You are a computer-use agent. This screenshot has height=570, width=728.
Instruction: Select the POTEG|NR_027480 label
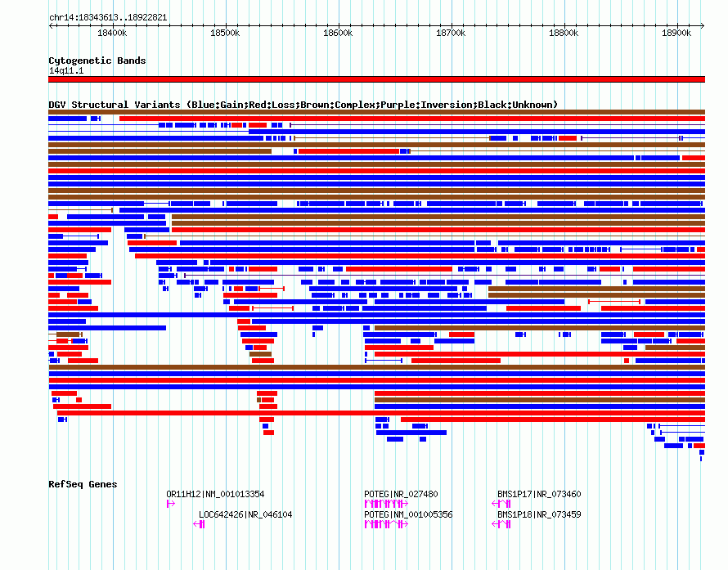click(401, 494)
